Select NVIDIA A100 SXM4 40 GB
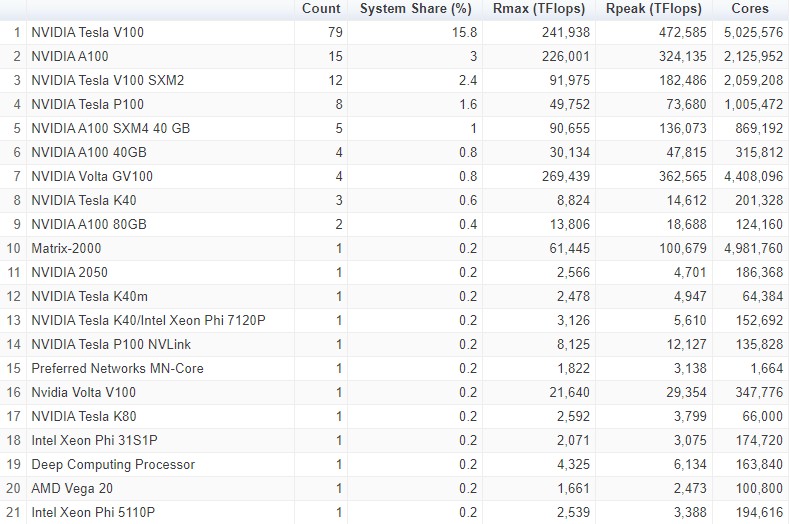 111,128
